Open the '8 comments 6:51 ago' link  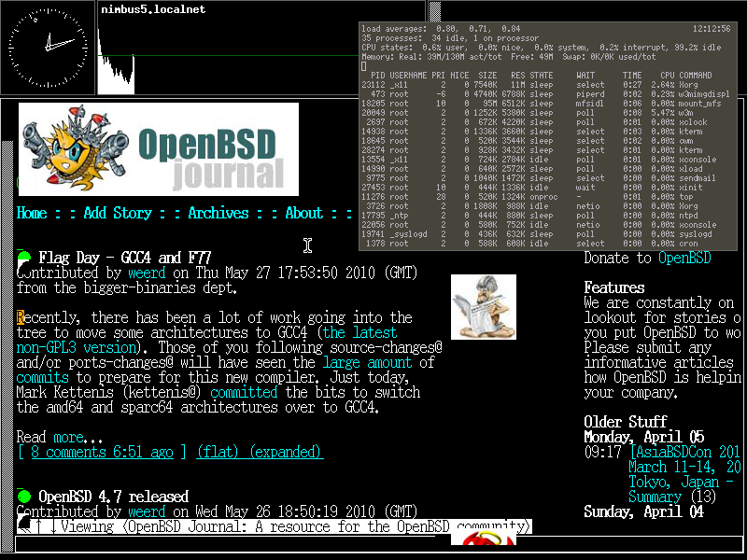(102, 452)
